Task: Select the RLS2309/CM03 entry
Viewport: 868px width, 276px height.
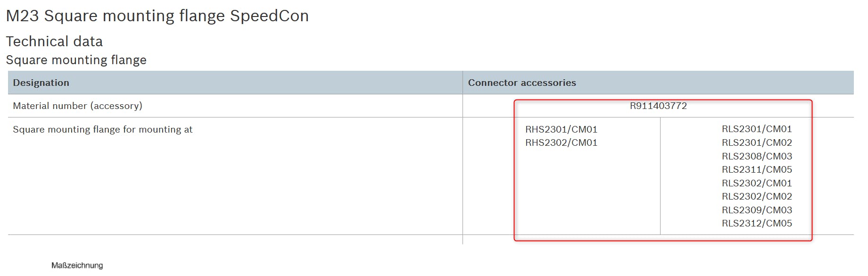Action: coord(757,210)
